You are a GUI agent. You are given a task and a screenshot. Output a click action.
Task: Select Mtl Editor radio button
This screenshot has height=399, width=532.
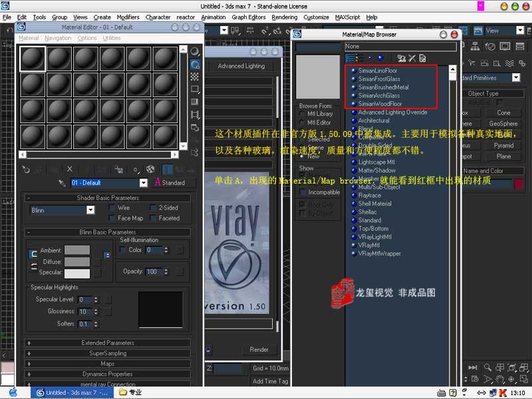point(301,122)
